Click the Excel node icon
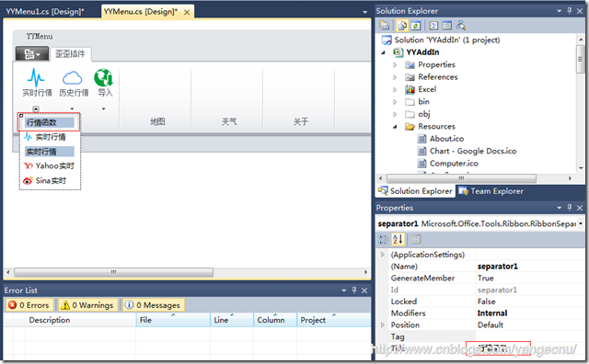The image size is (589, 364). [410, 89]
